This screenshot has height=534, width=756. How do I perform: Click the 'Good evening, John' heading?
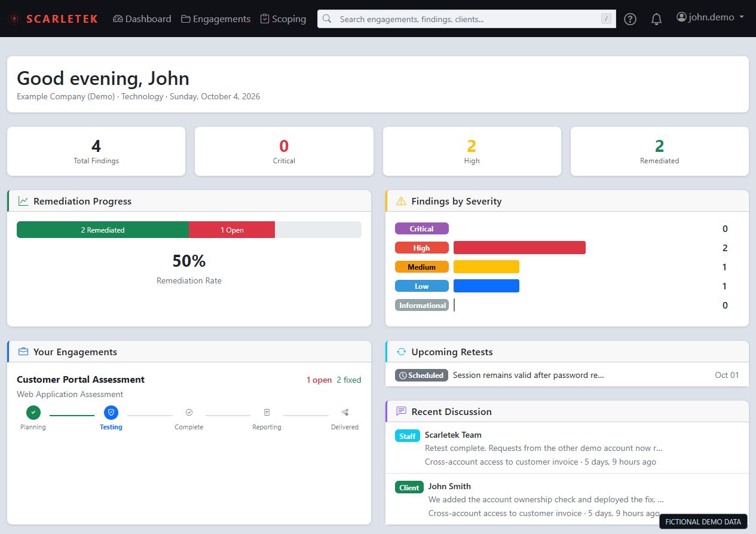click(x=103, y=78)
